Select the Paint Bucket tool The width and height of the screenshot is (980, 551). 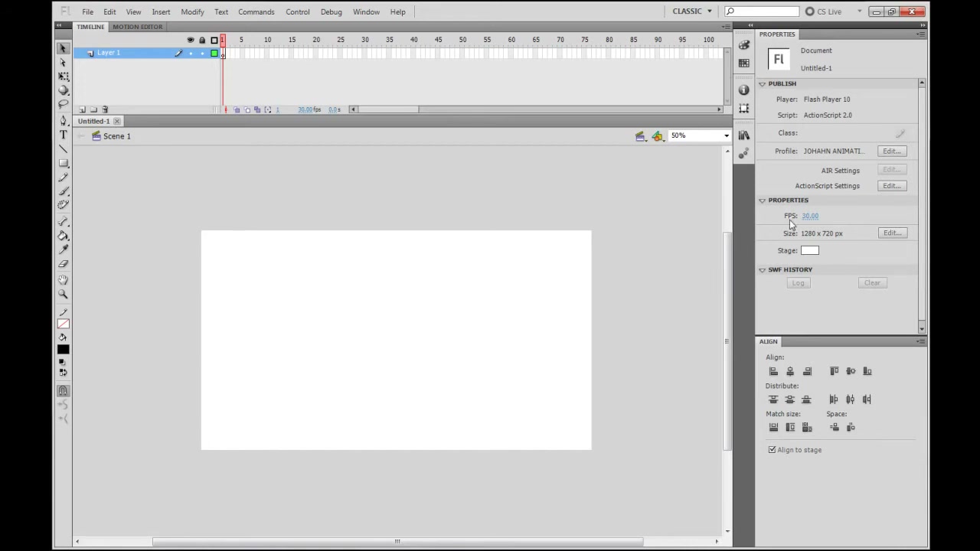pos(64,235)
